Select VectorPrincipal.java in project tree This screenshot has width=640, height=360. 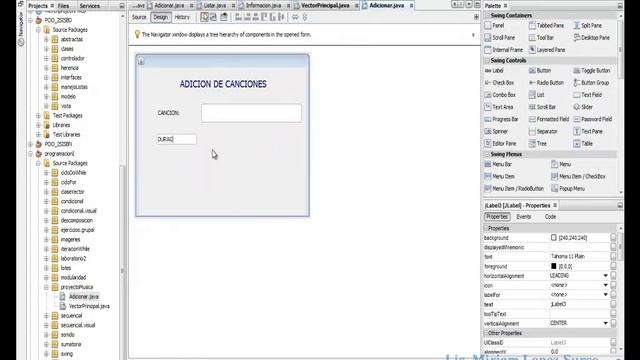click(89, 306)
